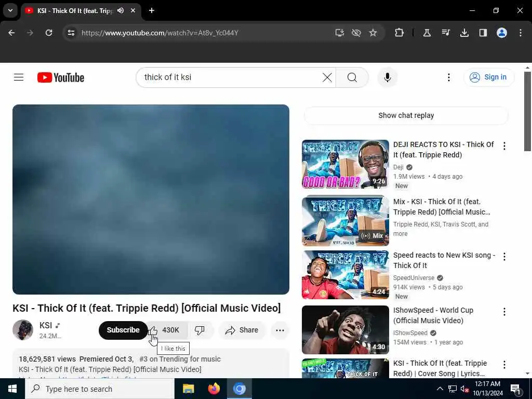Open Chrome Labs flask icon

pyautogui.click(x=427, y=33)
